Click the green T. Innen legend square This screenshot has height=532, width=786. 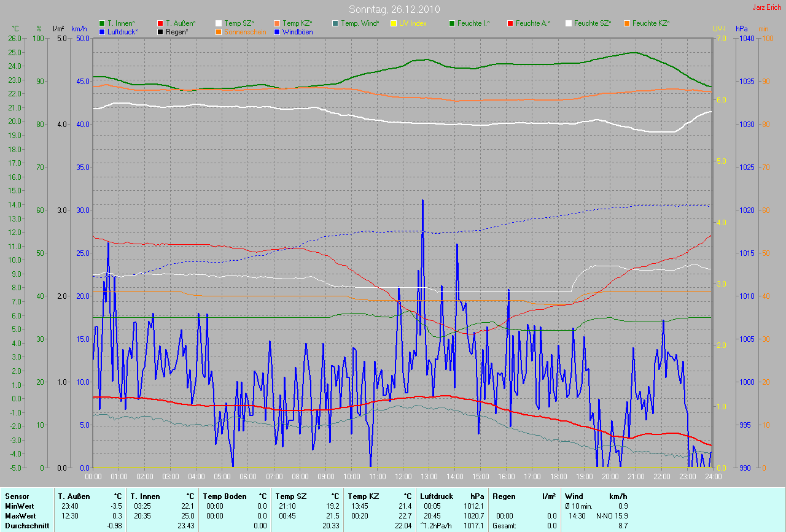coord(102,23)
